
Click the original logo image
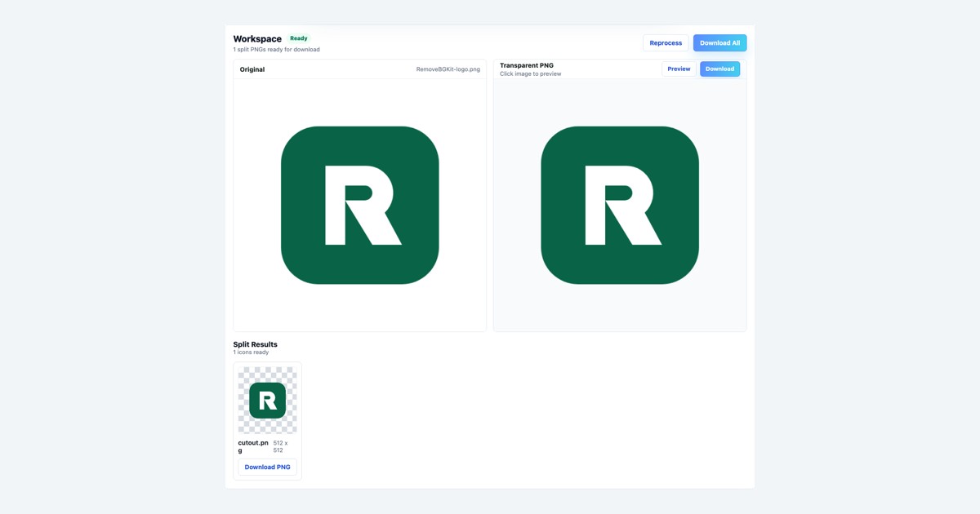(x=359, y=205)
